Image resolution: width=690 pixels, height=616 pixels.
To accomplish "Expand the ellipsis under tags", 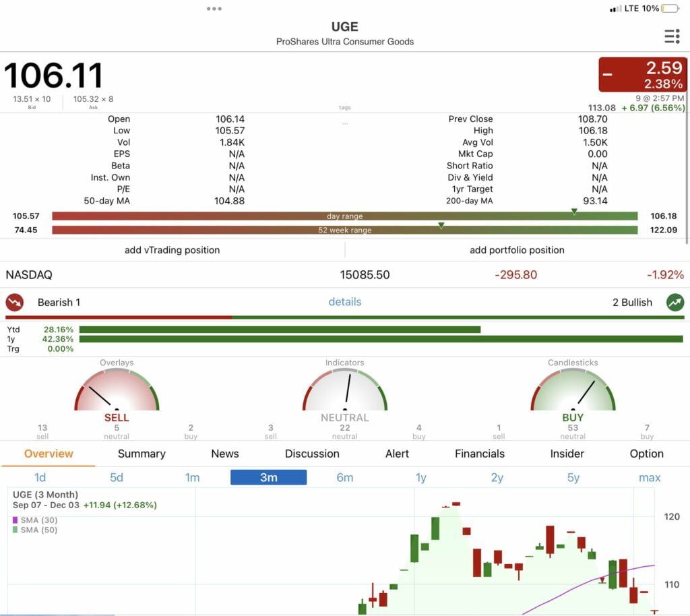I will 345,123.
